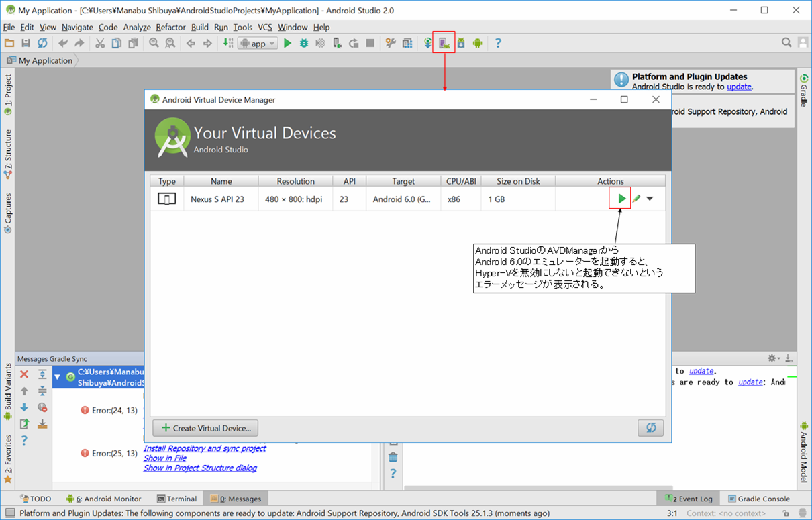The image size is (812, 520).
Task: Close the Messages panel with red X
Action: coord(24,374)
